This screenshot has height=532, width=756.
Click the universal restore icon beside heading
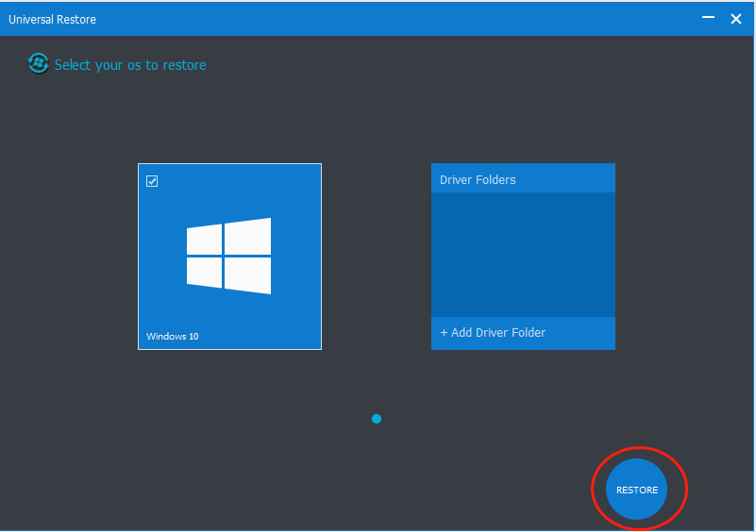[x=39, y=63]
